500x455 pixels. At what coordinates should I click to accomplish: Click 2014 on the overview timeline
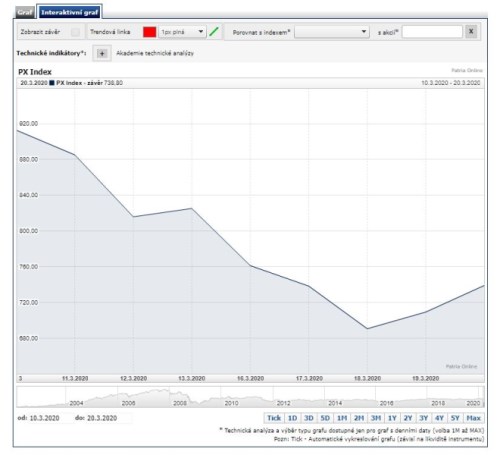pyautogui.click(x=335, y=403)
